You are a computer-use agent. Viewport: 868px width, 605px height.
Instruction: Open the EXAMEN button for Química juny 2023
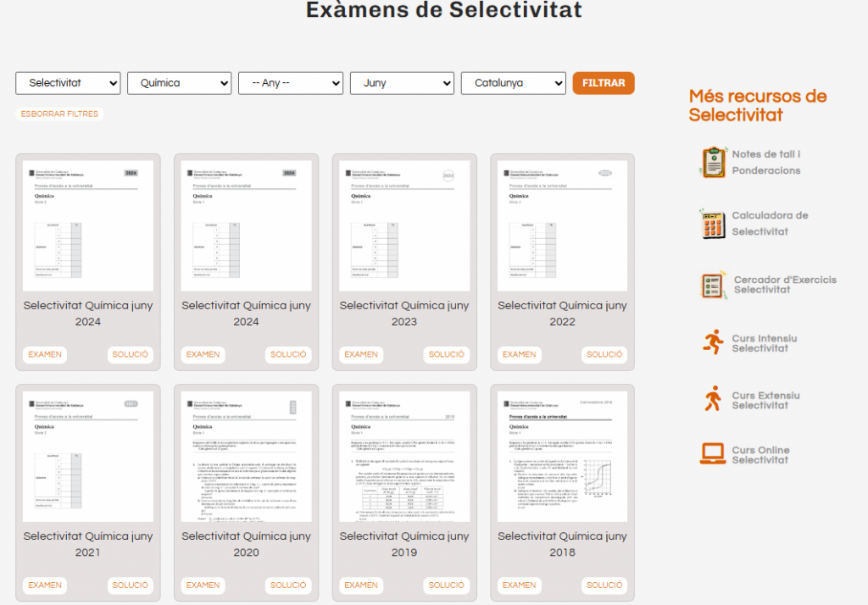[361, 355]
